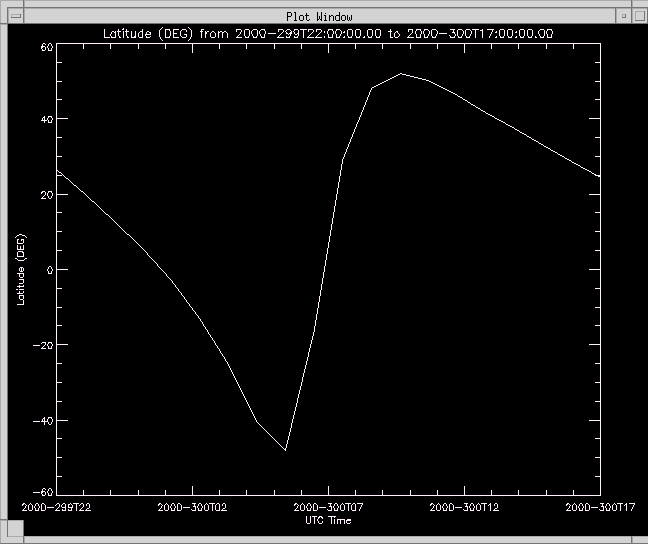Click the 2000-300T07 x-axis tick label

329,508
